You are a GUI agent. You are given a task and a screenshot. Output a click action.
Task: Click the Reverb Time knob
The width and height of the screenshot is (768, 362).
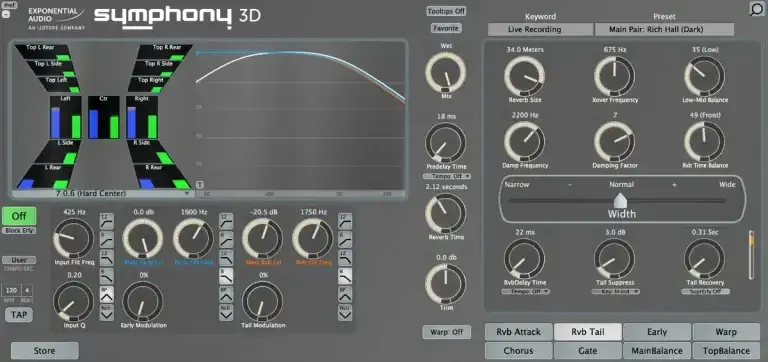point(446,213)
